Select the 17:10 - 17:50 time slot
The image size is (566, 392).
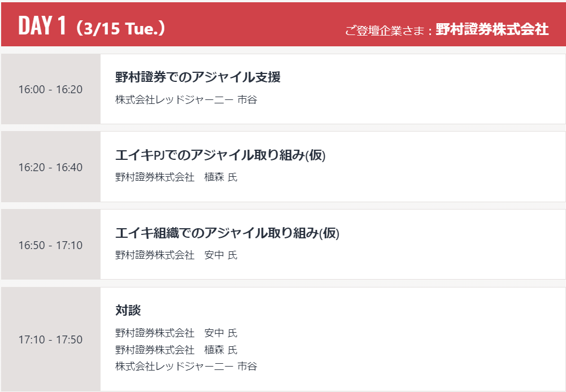tap(50, 339)
